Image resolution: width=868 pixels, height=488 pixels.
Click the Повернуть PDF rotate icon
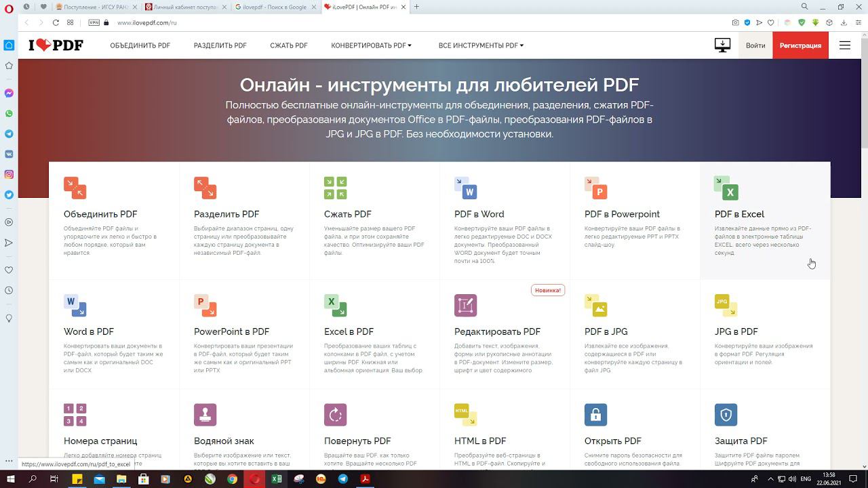click(x=335, y=414)
